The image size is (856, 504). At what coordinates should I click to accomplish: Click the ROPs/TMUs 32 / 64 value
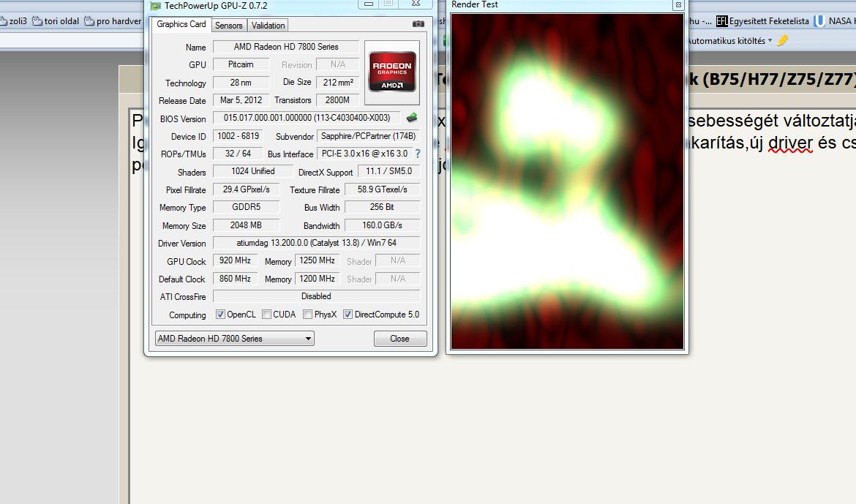pos(238,154)
